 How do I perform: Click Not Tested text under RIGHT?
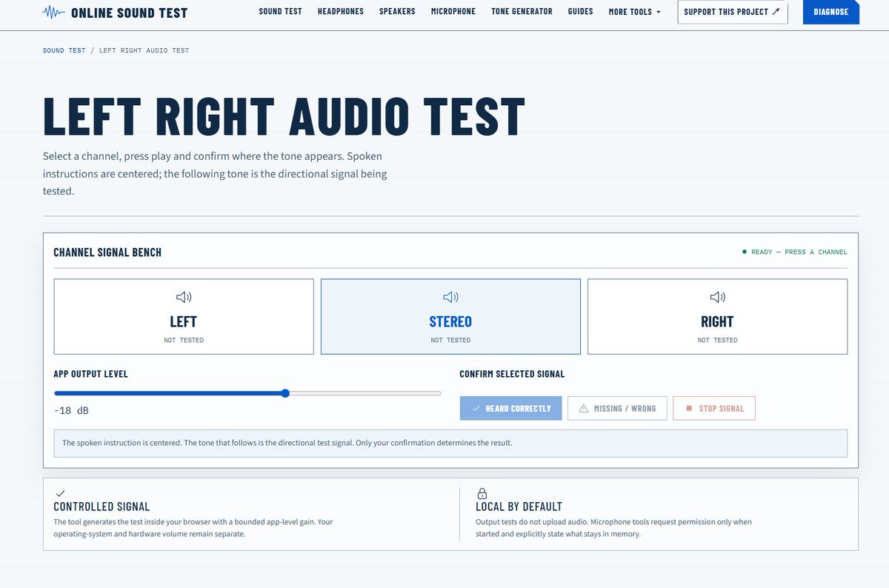click(717, 340)
